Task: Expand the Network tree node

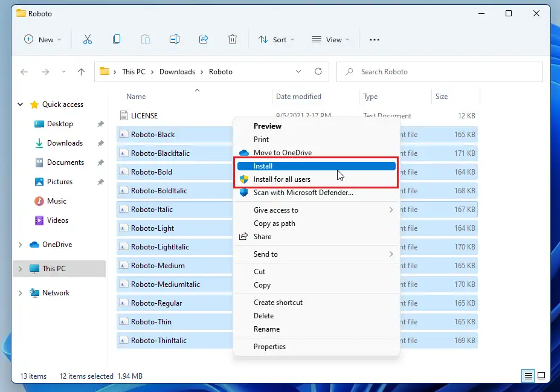Action: click(x=21, y=293)
